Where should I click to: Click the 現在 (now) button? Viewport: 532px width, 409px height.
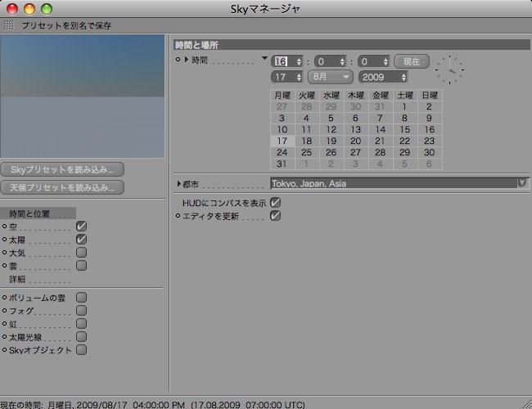(x=412, y=61)
